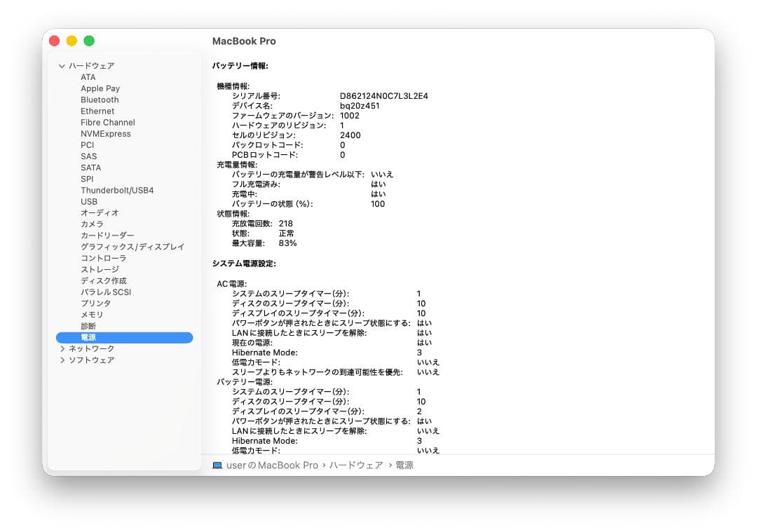Expand the ソフトウェア section

pos(62,360)
